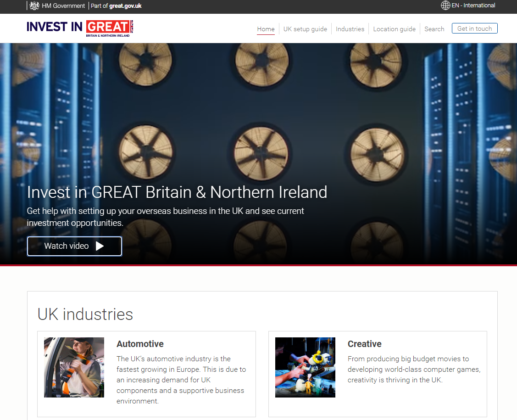Click the Automotive worker thumbnail image
517x420 pixels.
pyautogui.click(x=74, y=367)
